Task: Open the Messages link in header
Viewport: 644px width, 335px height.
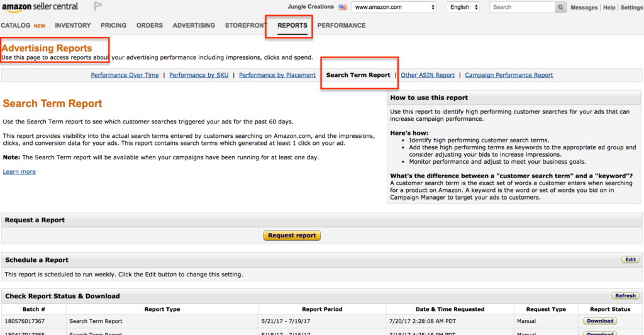Action: click(x=584, y=8)
